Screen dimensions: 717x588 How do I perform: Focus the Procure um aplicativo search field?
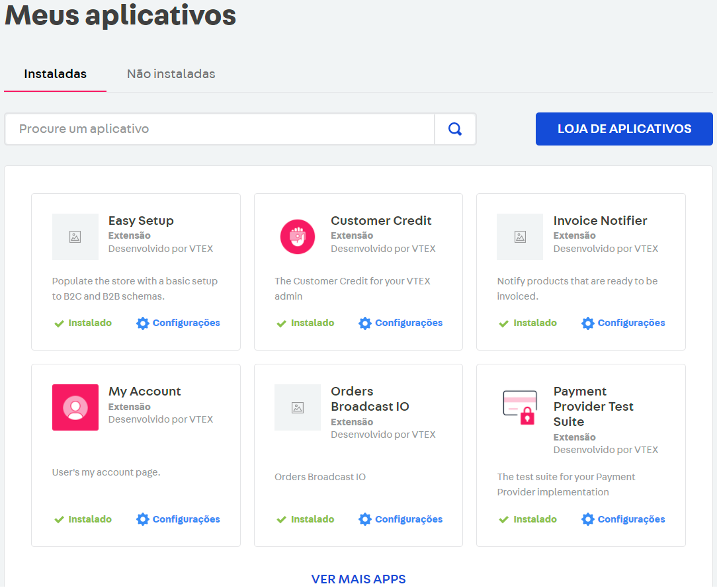(x=220, y=129)
